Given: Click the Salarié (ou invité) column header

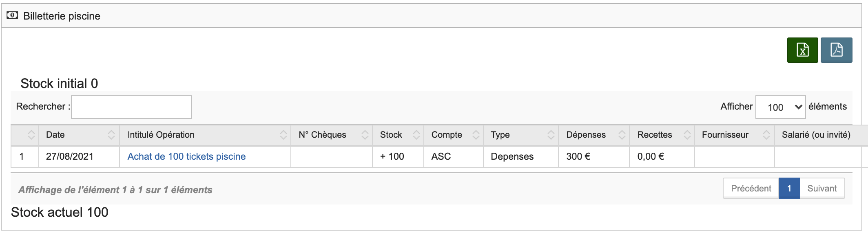Looking at the screenshot, I should click(816, 135).
